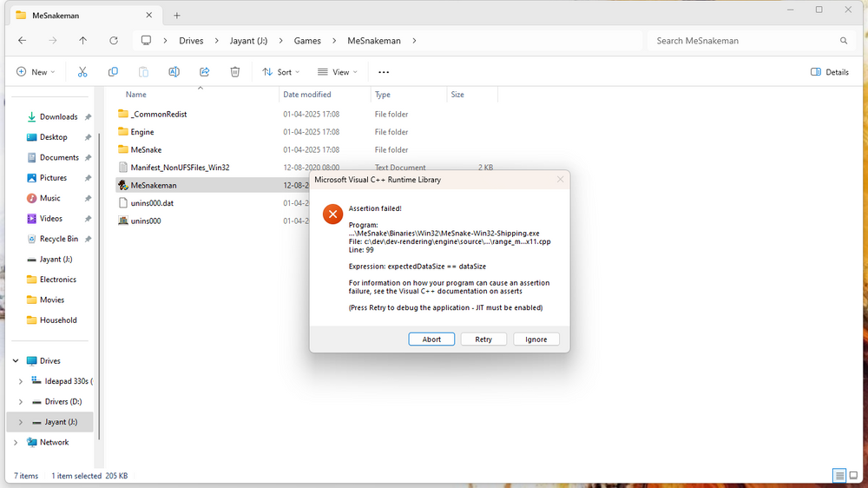
Task: Click the This PC monitor icon in address bar
Action: pos(146,41)
